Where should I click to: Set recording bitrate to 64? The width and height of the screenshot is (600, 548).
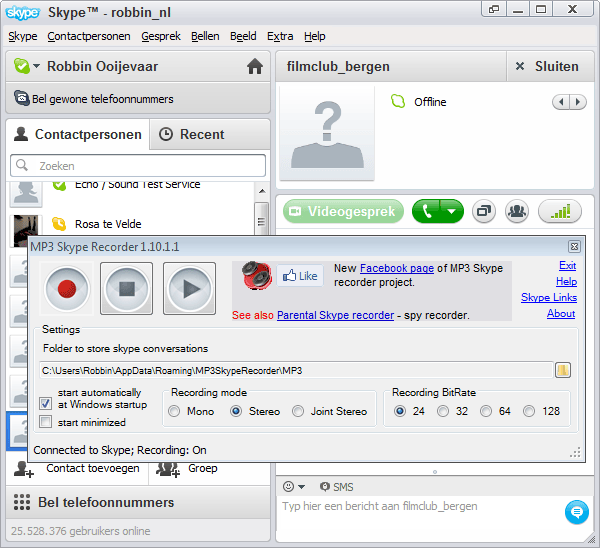pos(486,411)
